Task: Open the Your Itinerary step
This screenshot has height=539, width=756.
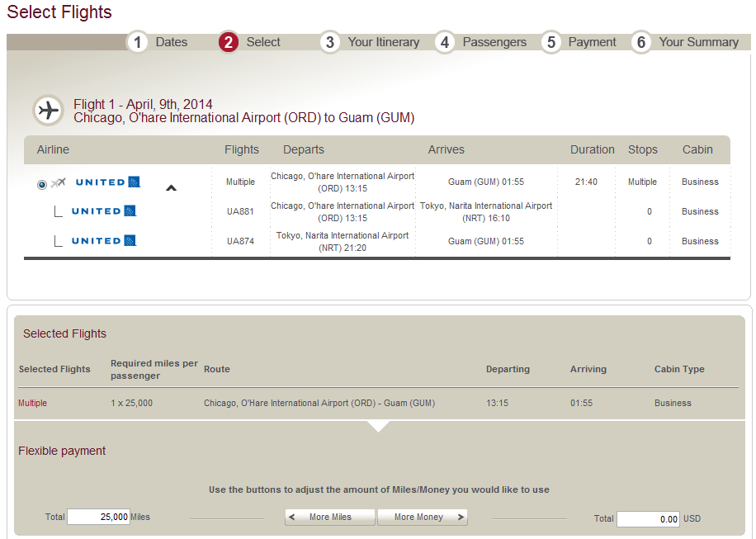Action: 383,42
